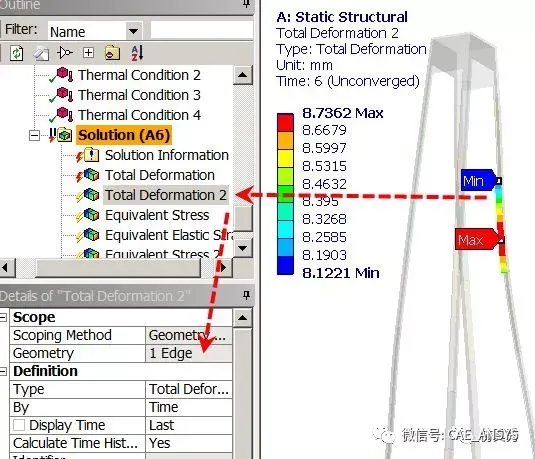Click the red swatch in legend

(x=285, y=123)
